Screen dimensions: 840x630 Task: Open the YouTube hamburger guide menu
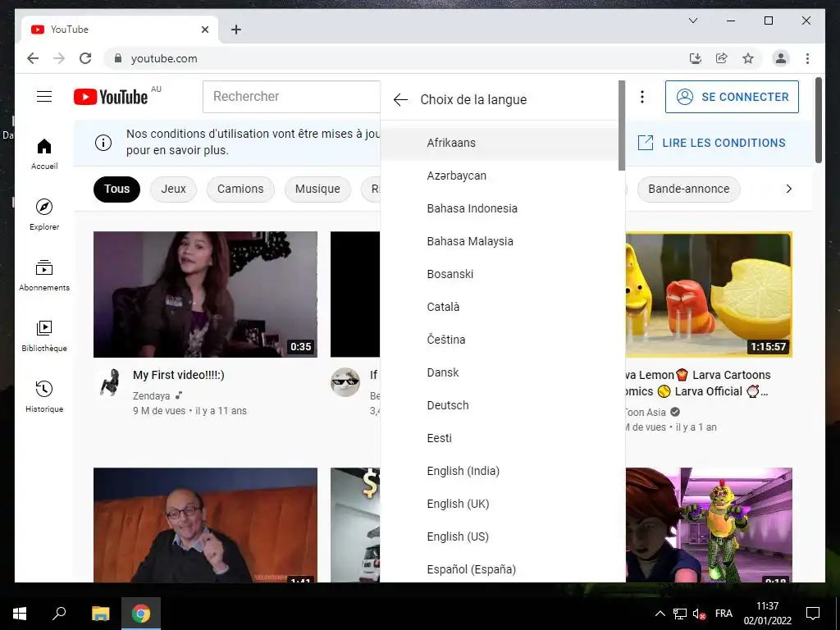coord(44,97)
